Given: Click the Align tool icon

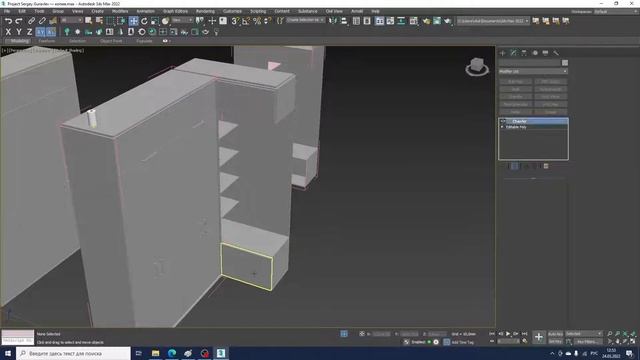Looking at the screenshot, I should point(344,21).
